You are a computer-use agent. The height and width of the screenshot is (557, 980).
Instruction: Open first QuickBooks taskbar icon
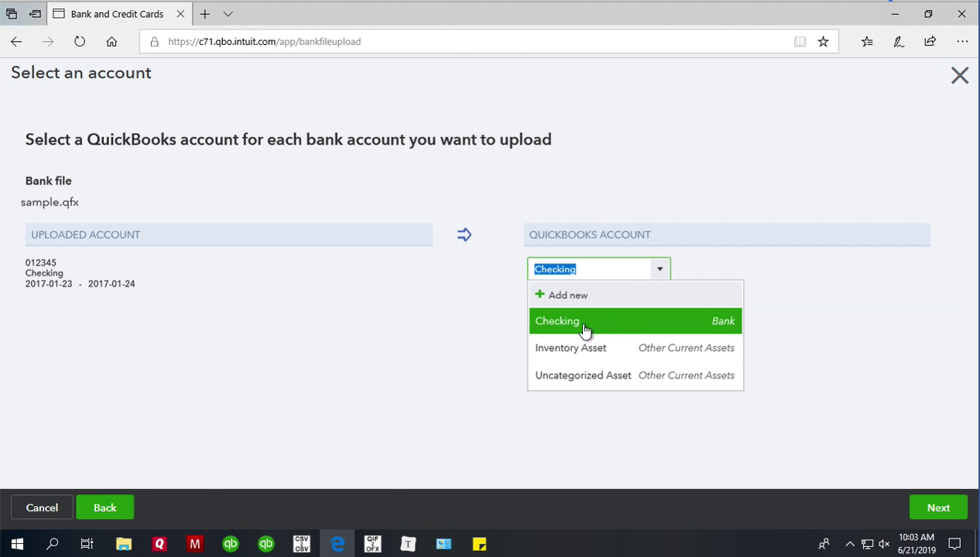tap(231, 544)
